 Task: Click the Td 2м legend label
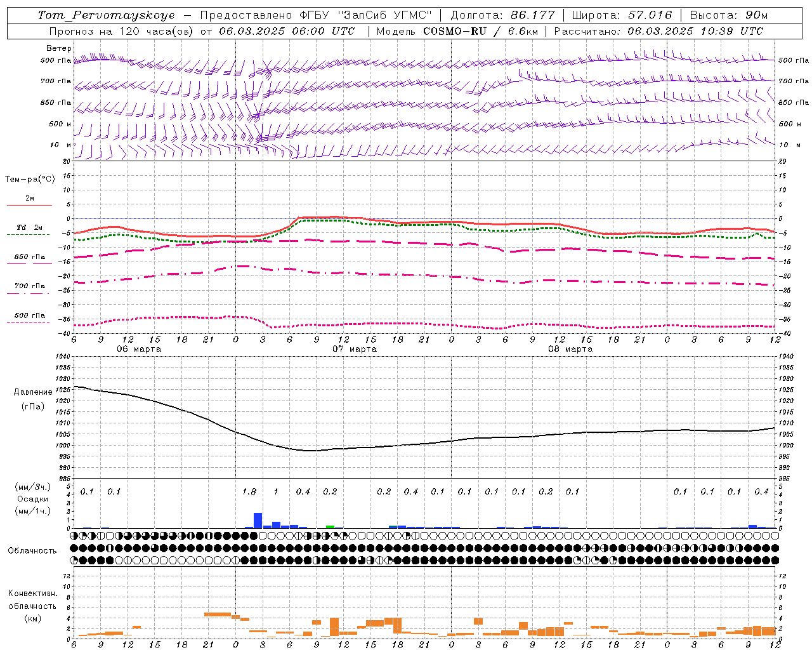[30, 227]
